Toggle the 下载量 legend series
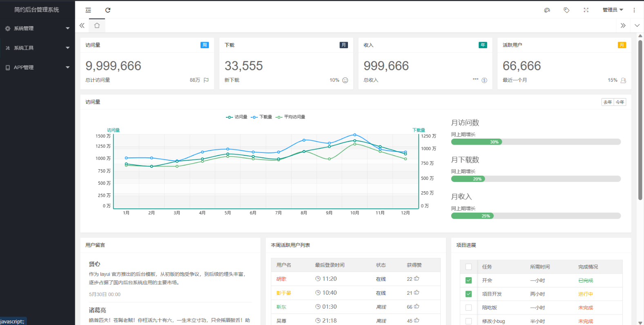This screenshot has height=325, width=644. (261, 117)
